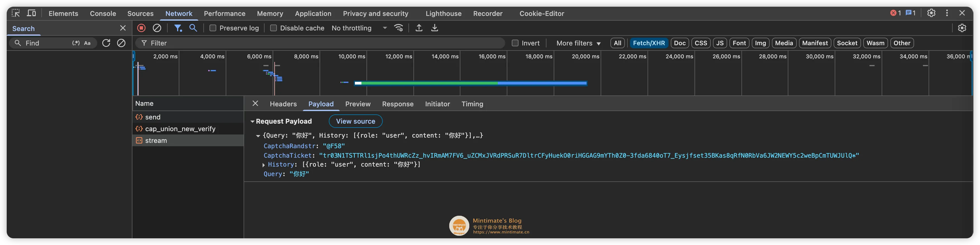Open the Lighthouse panel
The width and height of the screenshot is (980, 245).
(x=443, y=13)
